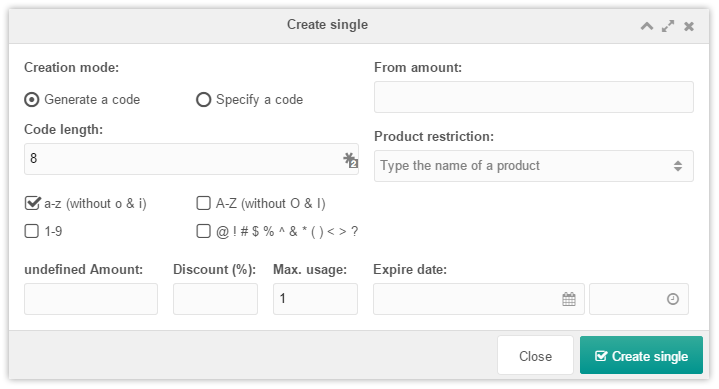Viewport: 719px width, 389px height.
Task: Select the Specify a code radio option
Action: tap(204, 100)
